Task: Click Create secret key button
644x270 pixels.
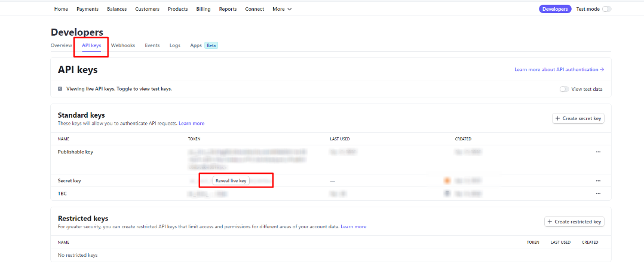Action: 578,118
